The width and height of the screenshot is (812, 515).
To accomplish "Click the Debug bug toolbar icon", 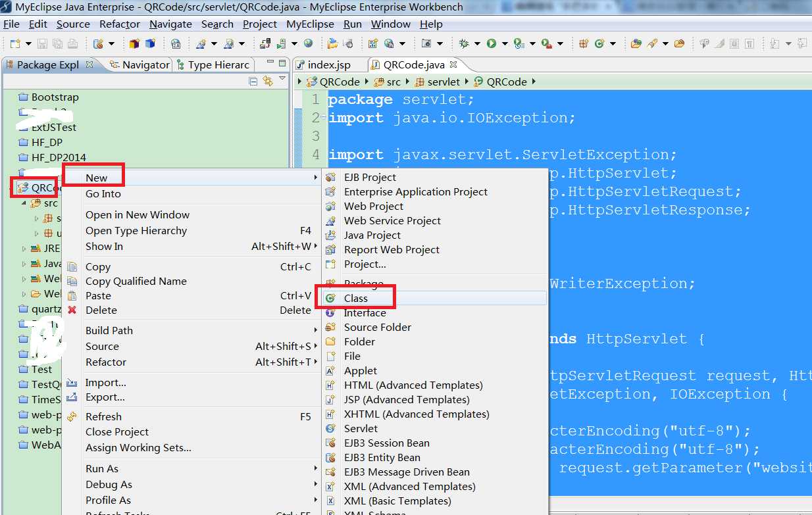I will pyautogui.click(x=464, y=44).
